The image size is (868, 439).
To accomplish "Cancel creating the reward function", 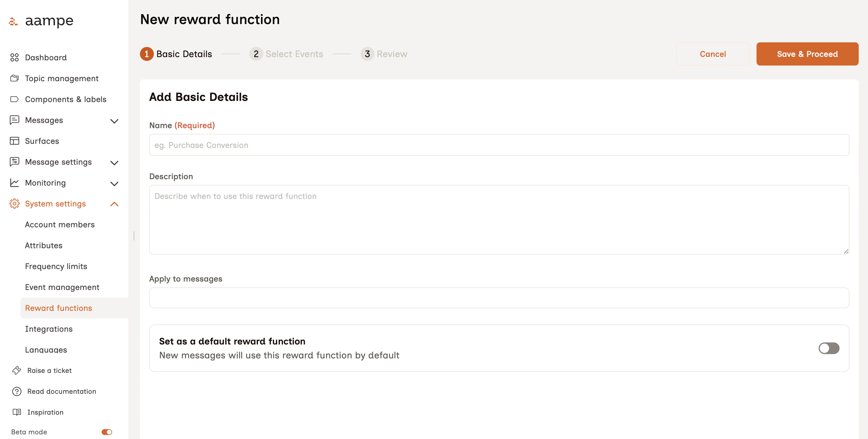I will (713, 54).
